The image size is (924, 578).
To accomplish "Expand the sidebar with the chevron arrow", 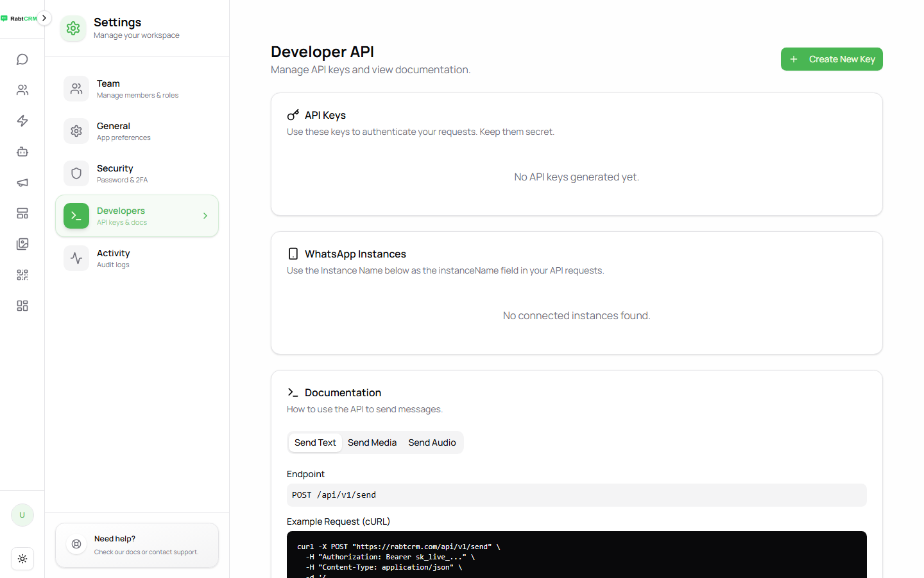I will [x=44, y=18].
